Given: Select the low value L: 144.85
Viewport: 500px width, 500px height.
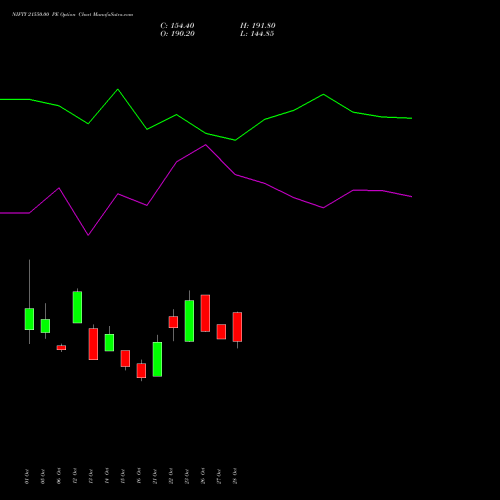Looking at the screenshot, I should click(257, 34).
